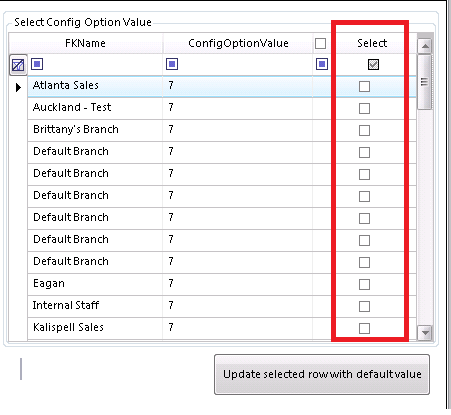Viewport: 451px width, 415px height.
Task: Click the value 7 in Internal Staff row
Action: [171, 305]
